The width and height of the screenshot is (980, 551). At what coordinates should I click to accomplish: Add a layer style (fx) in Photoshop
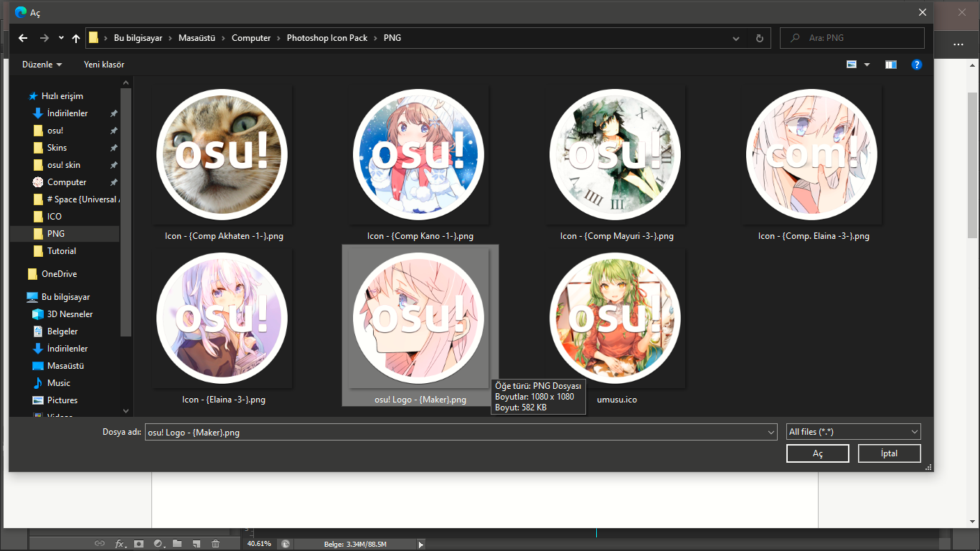click(x=121, y=544)
